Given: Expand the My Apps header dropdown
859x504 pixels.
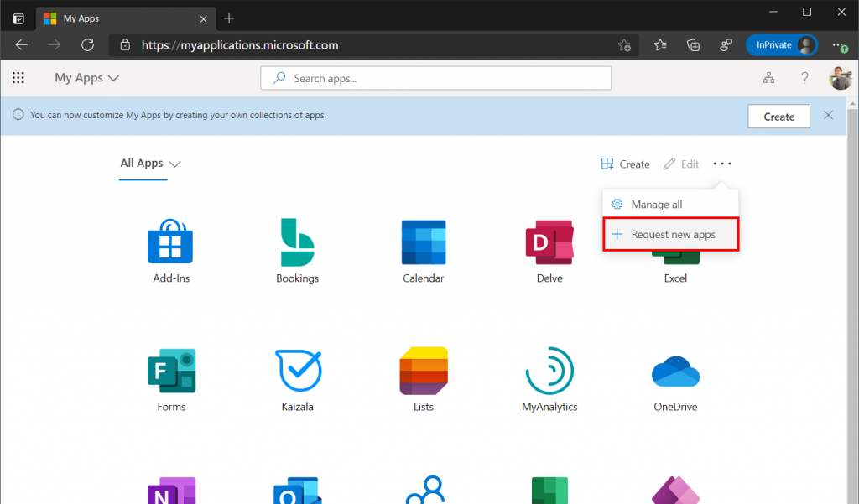Looking at the screenshot, I should click(x=86, y=78).
